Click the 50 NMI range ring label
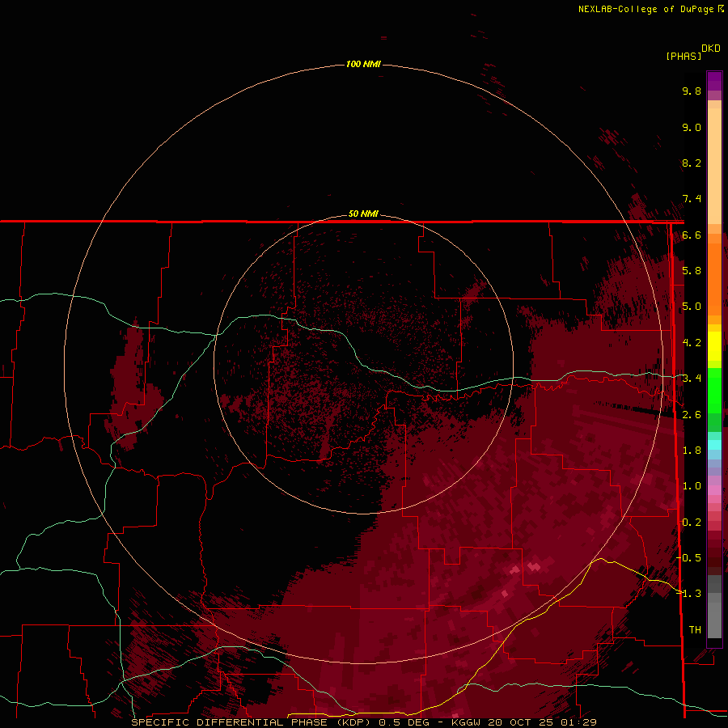Screen dimensions: 728x728 (363, 214)
